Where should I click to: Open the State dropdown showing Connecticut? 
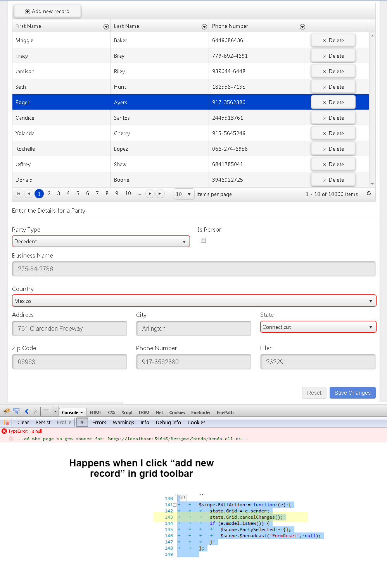(x=318, y=327)
